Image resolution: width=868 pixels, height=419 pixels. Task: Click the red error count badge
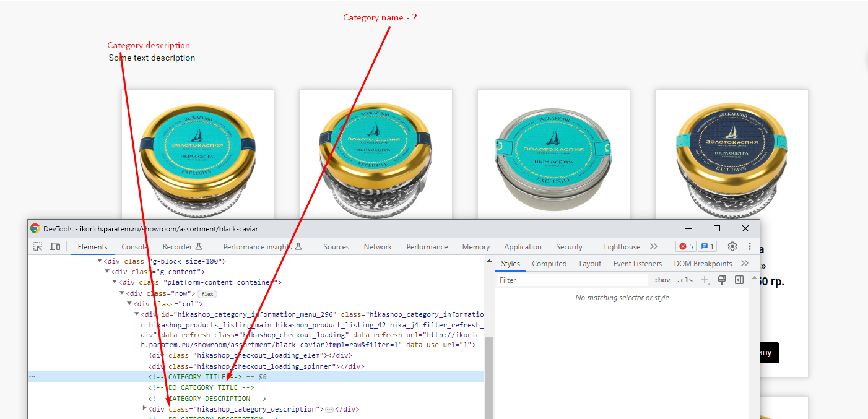(686, 246)
